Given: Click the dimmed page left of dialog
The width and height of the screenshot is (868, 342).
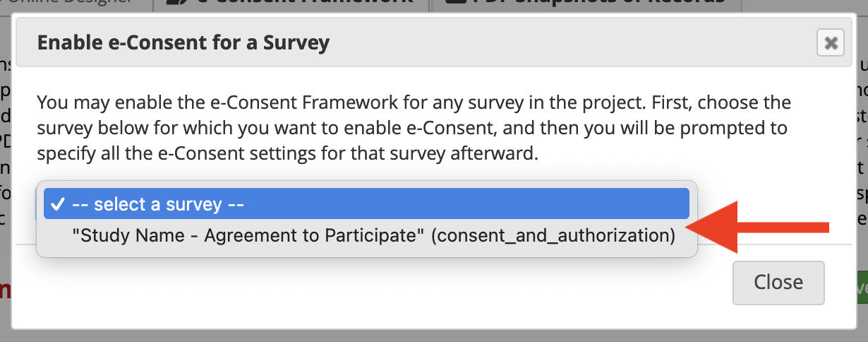Looking at the screenshot, I should 6,177.
